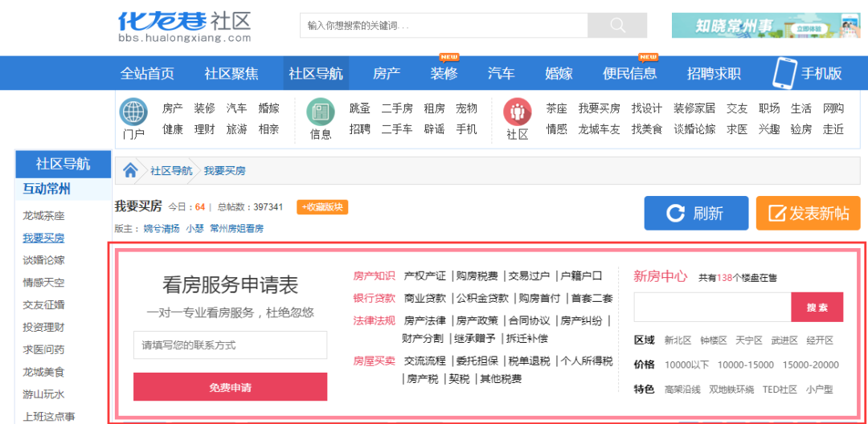The image size is (868, 424).
Task: Open 跳蚤 link in 信息 group
Action: tap(360, 108)
